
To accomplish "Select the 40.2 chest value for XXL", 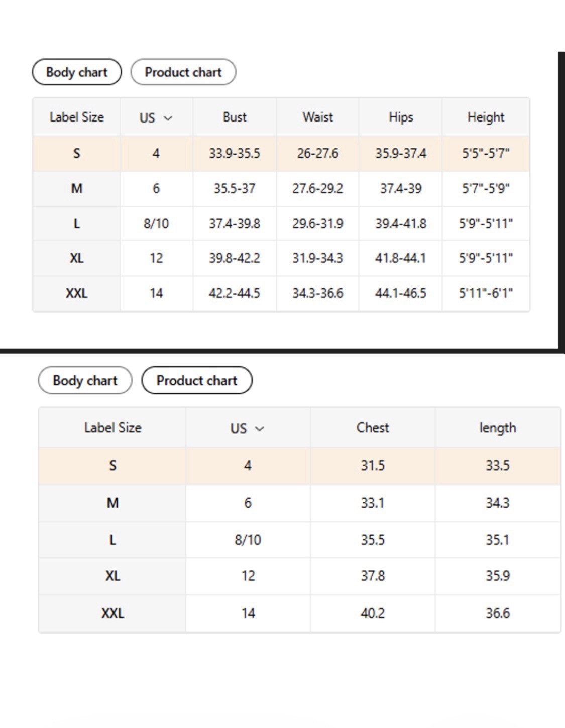I will [373, 613].
